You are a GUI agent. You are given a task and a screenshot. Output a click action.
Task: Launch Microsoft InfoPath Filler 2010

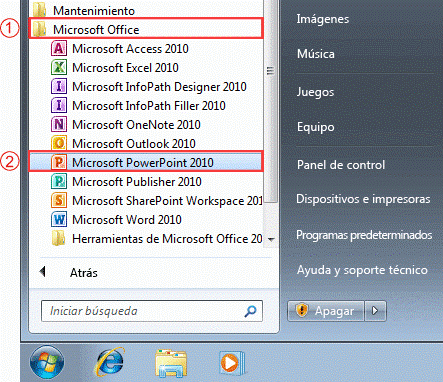(x=149, y=106)
